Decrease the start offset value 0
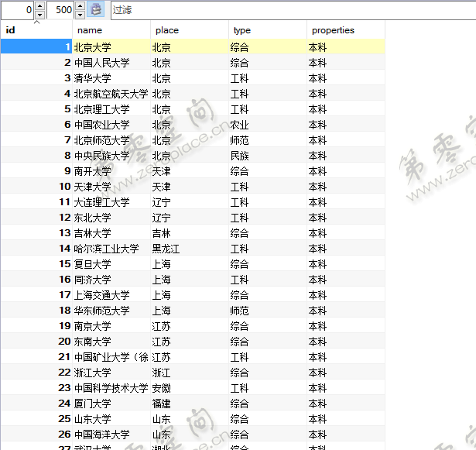Viewport: 476px width, 450px height. coord(39,14)
